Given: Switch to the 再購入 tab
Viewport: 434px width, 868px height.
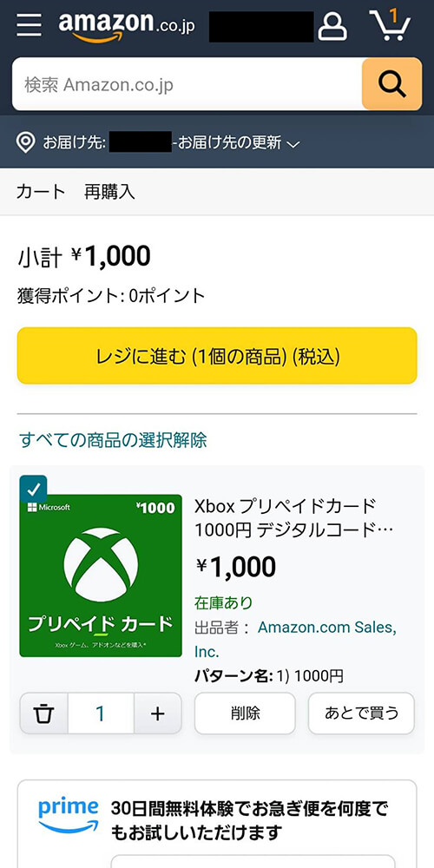Looking at the screenshot, I should 109,192.
